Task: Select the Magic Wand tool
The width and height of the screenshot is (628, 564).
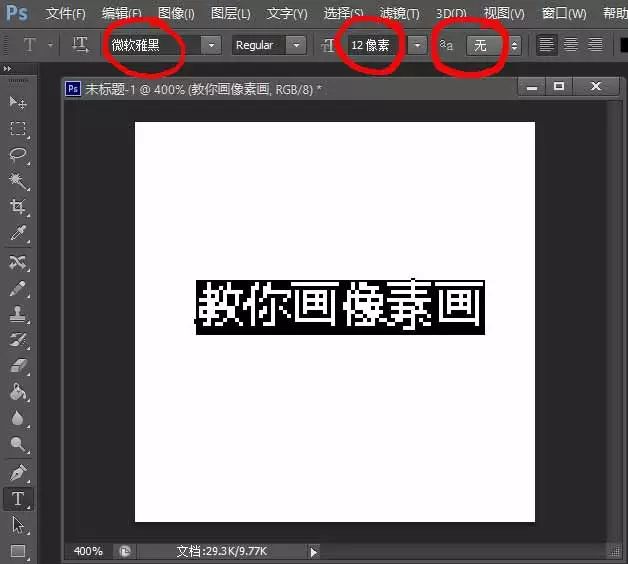Action: point(18,181)
